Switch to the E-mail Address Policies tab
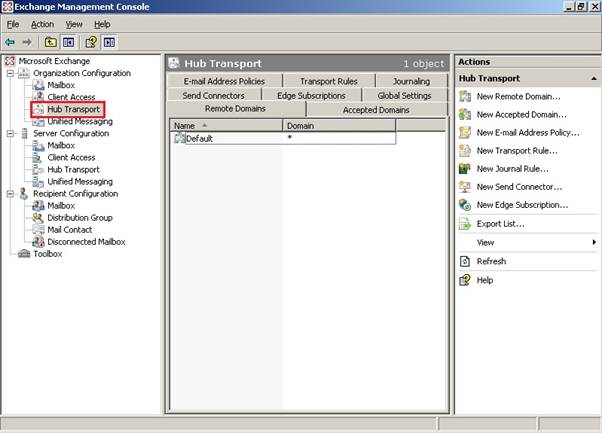Viewport: 602px width, 433px height. 224,81
